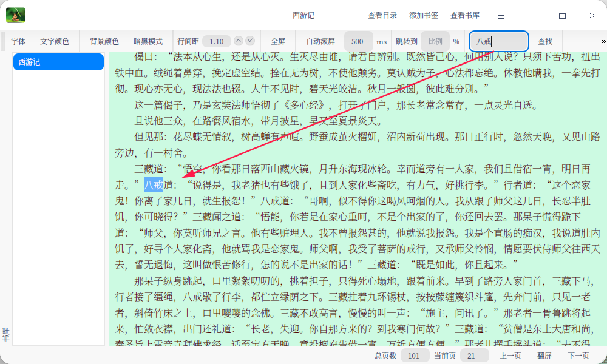Image resolution: width=607 pixels, height=364 pixels.
Task: Switch to 全屏 fullscreen
Action: pyautogui.click(x=278, y=41)
